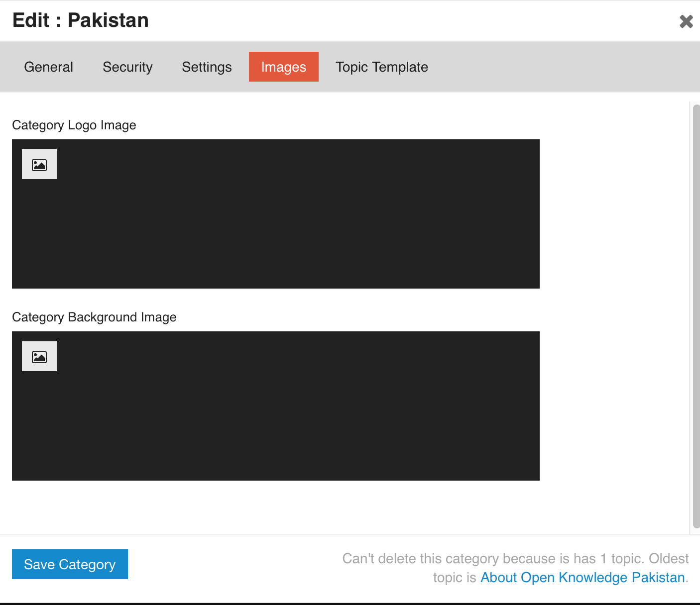Click the Category Logo Image label
The width and height of the screenshot is (700, 605).
pos(74,125)
